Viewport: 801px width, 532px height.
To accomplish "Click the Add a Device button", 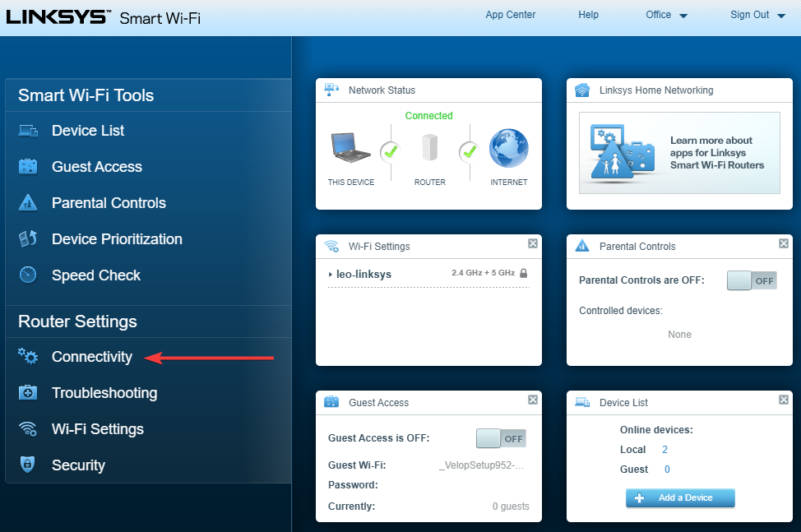I will point(680,497).
